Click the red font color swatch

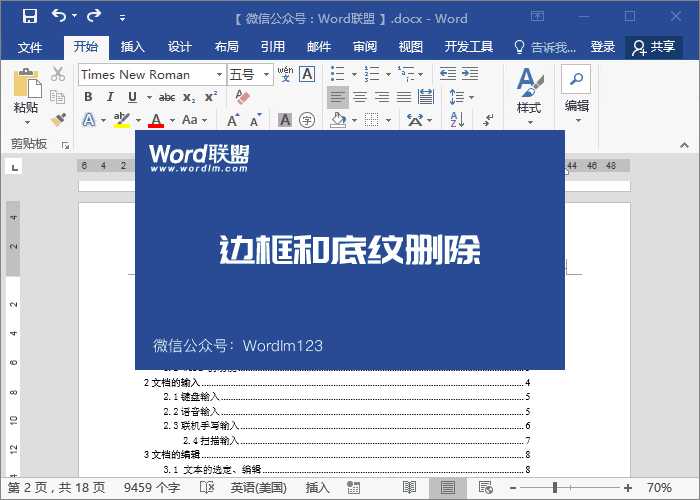(156, 120)
